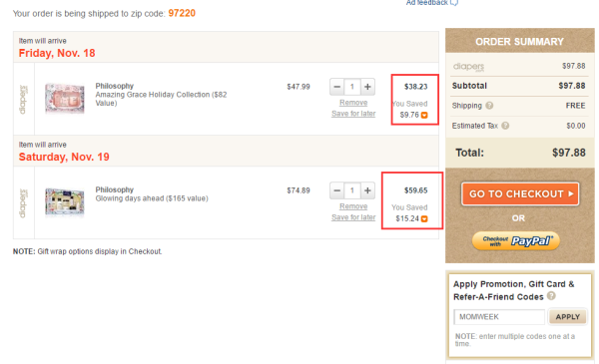Expand the $15.24 savings details arrow

coord(424,219)
